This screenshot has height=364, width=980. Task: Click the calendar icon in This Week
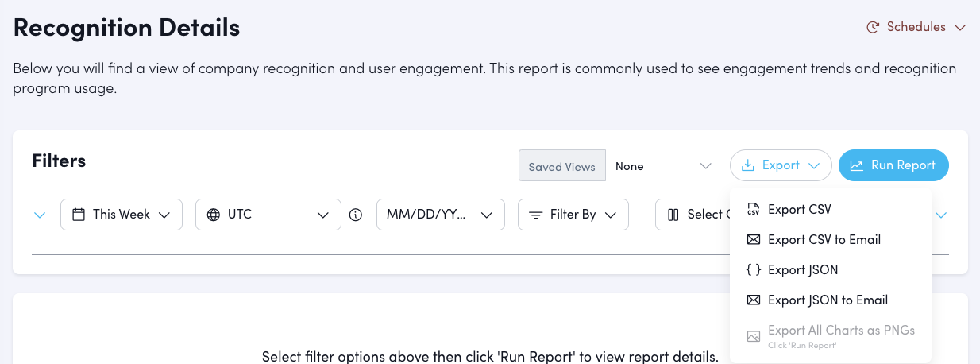point(79,215)
